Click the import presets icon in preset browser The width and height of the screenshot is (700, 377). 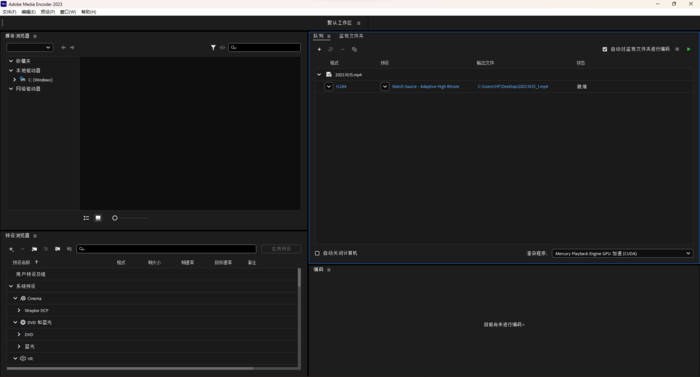coord(58,249)
